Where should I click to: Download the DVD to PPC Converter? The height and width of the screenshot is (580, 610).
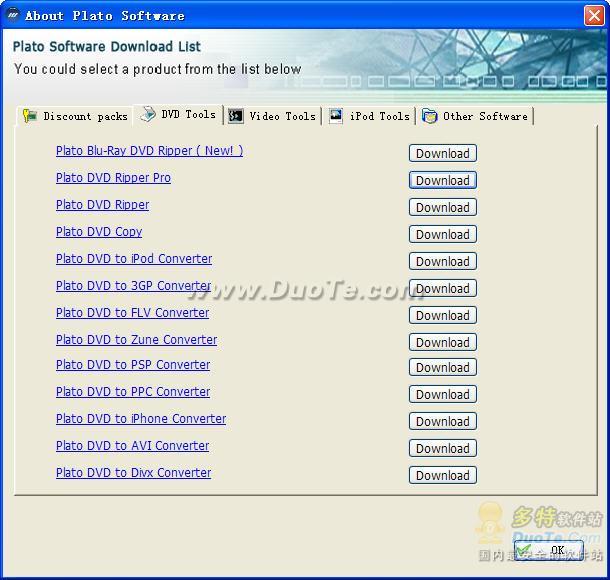coord(443,394)
